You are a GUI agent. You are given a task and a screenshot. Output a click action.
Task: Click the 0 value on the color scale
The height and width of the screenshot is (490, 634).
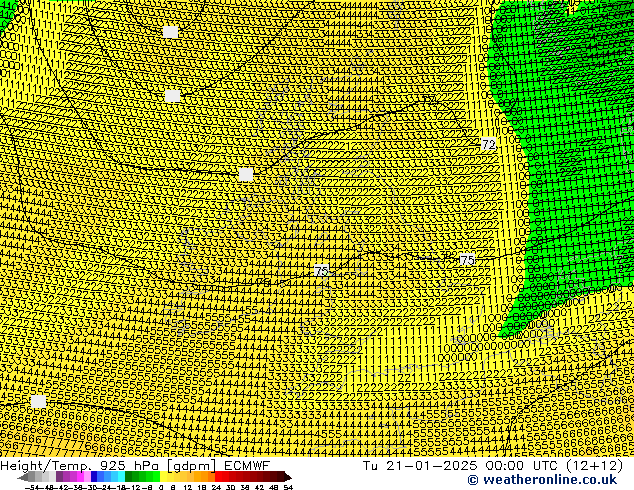(x=161, y=487)
